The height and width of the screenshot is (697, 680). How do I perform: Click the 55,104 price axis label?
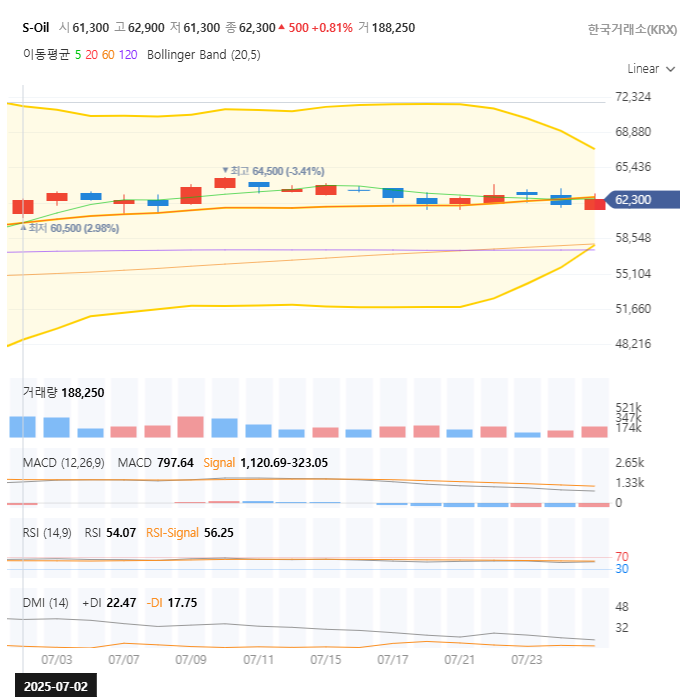[633, 273]
